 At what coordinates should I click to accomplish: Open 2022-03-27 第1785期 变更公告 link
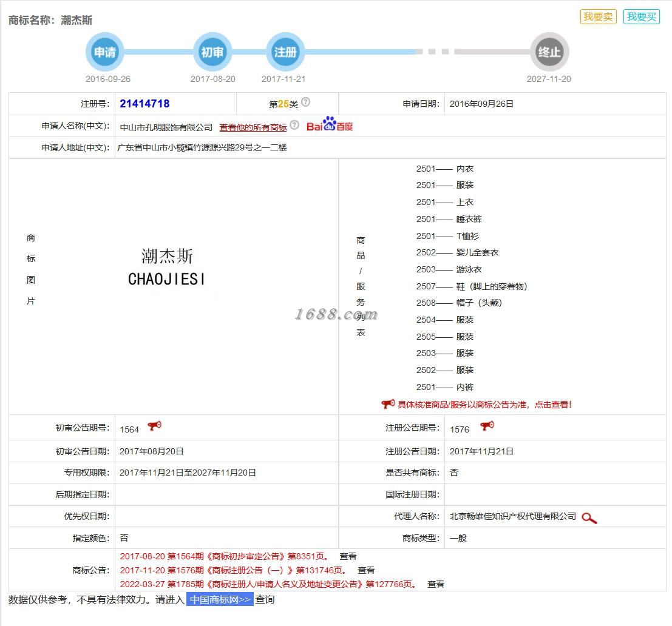click(x=268, y=584)
